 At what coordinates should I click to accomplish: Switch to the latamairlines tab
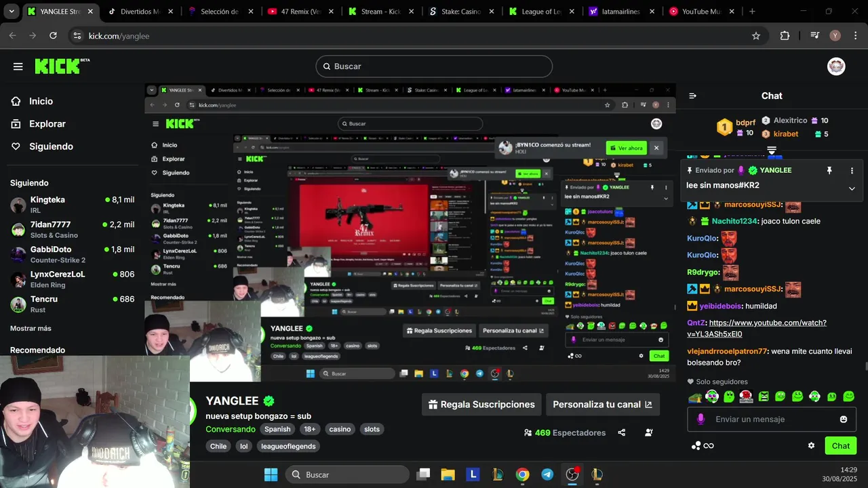tap(623, 12)
